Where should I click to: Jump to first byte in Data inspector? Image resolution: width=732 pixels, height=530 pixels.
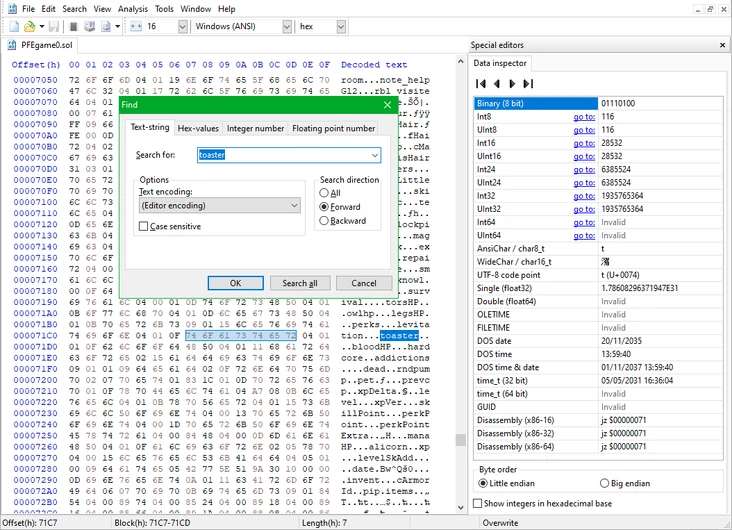[481, 84]
